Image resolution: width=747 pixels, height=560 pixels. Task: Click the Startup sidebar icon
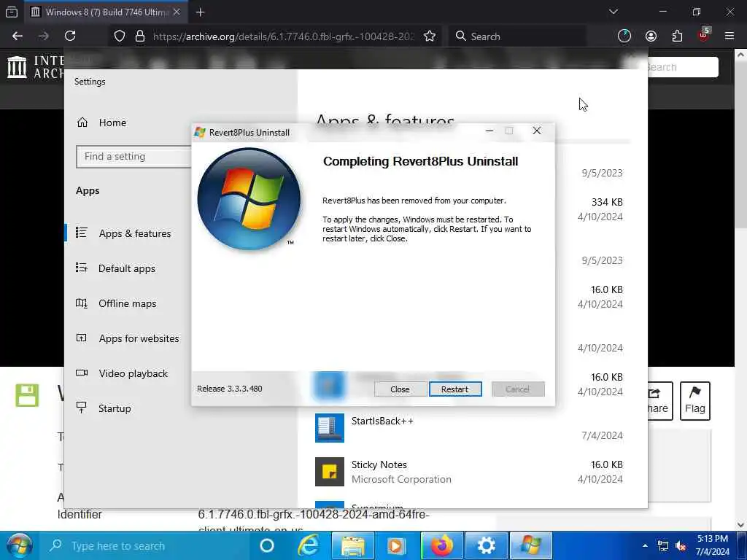[82, 408]
